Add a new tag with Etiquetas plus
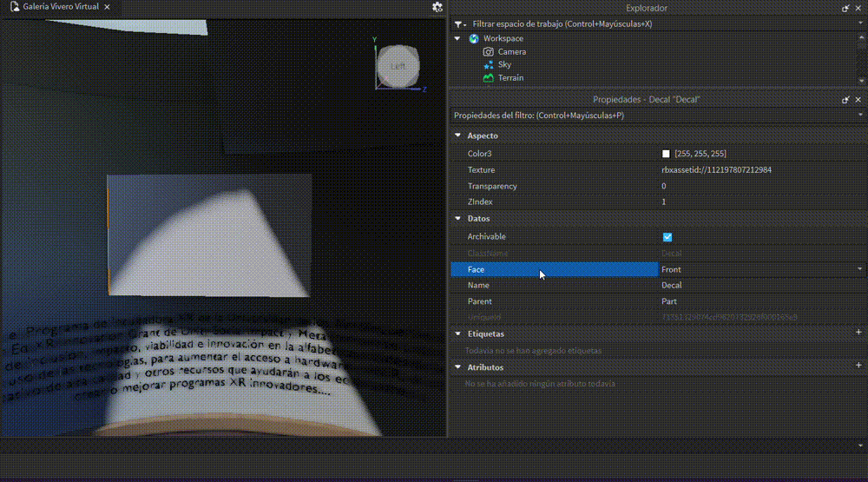 point(858,333)
